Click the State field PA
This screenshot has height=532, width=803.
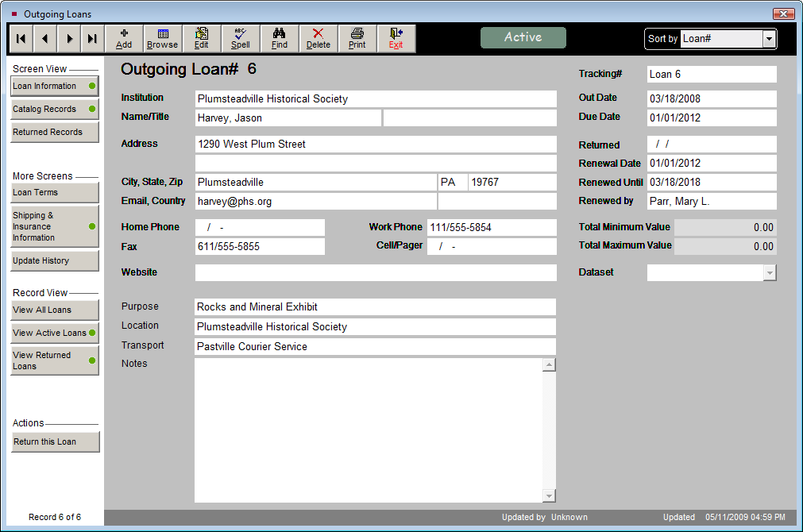click(x=453, y=183)
